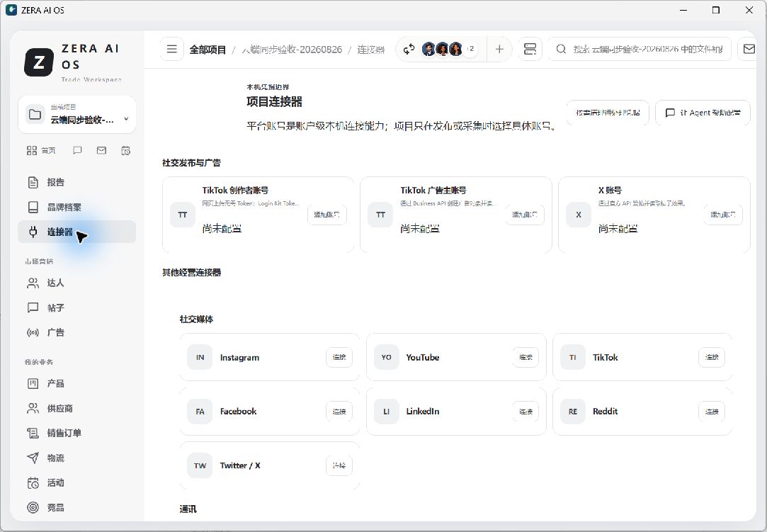Open 达人 in the sidebar
The height and width of the screenshot is (532, 767).
(x=76, y=283)
